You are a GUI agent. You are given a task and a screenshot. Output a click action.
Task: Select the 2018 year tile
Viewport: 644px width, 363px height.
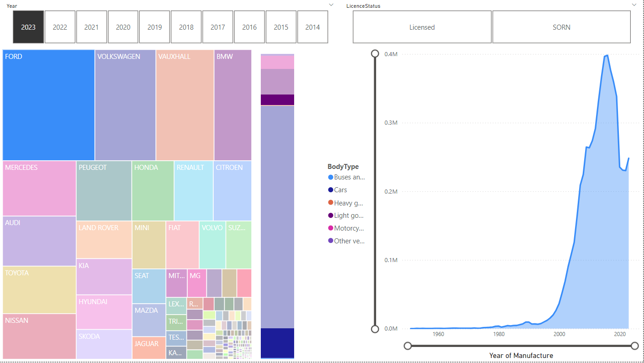tap(186, 27)
